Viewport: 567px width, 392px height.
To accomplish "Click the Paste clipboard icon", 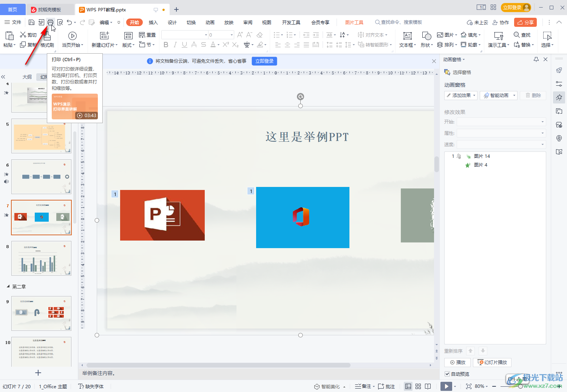I will pos(9,35).
